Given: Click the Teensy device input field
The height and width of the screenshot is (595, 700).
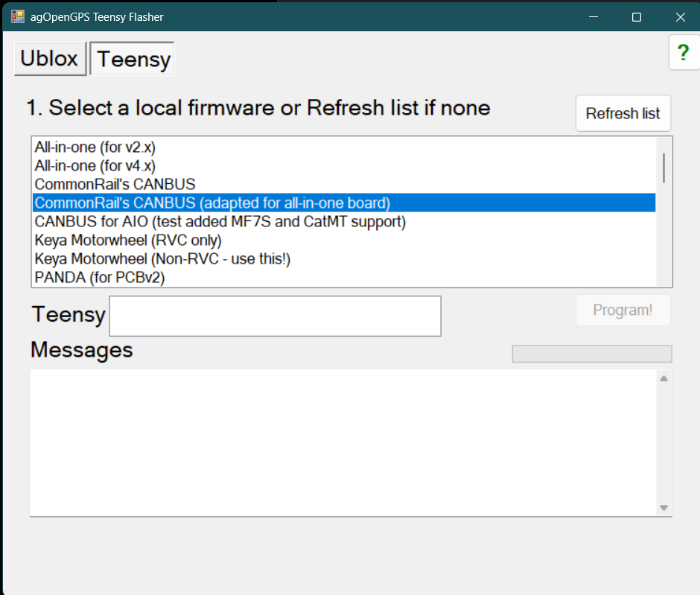Looking at the screenshot, I should click(275, 316).
